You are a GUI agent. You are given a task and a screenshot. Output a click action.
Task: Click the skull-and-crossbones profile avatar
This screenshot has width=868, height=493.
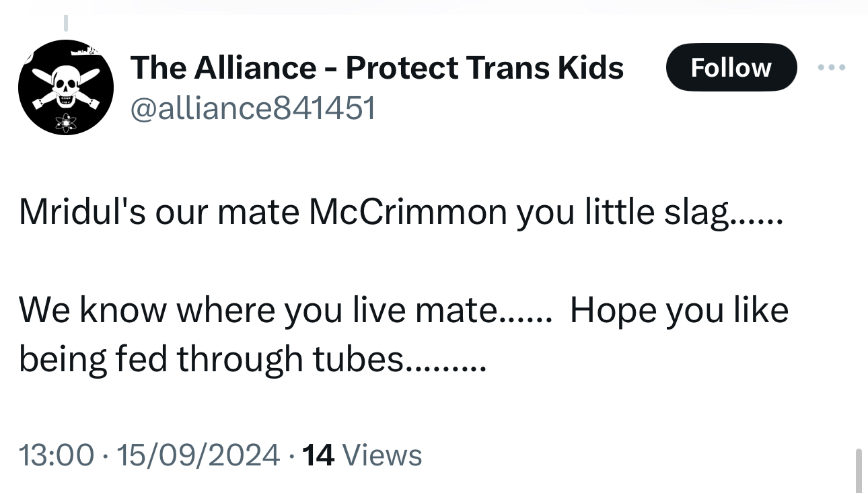pos(65,87)
